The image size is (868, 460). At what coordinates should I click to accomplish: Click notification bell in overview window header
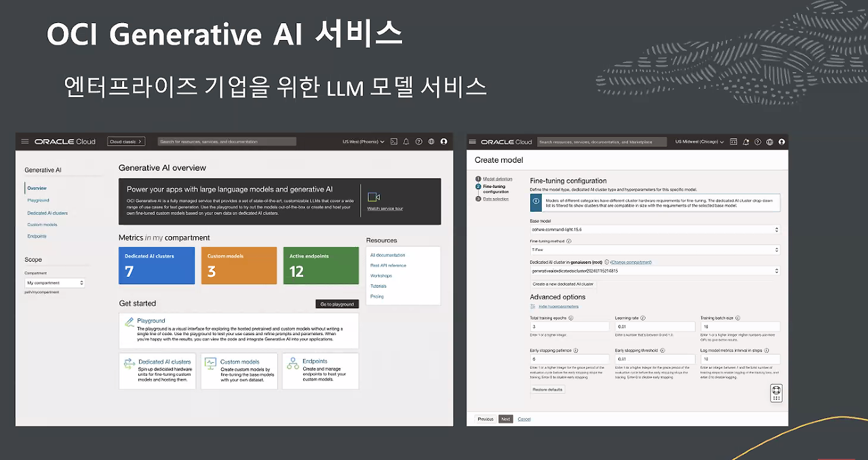click(x=406, y=142)
